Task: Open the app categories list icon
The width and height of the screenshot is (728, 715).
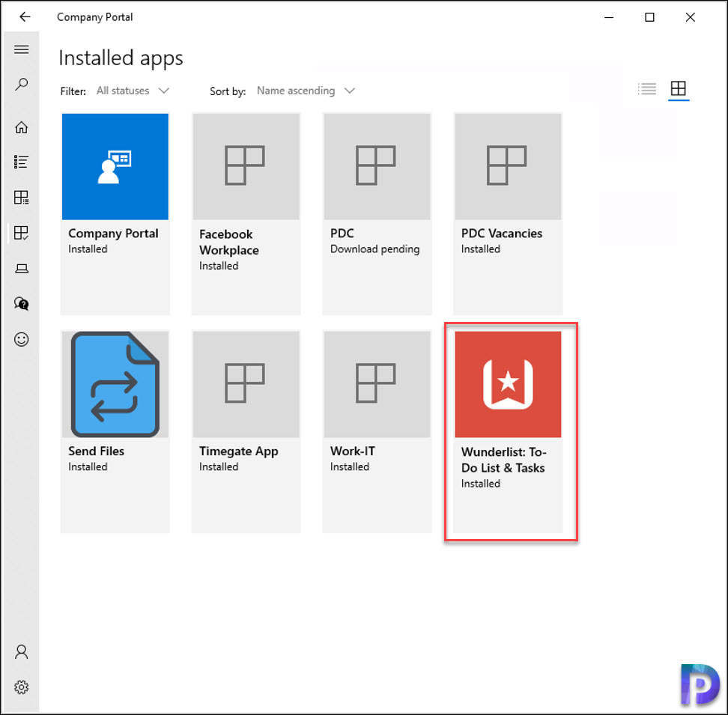Action: pyautogui.click(x=22, y=162)
